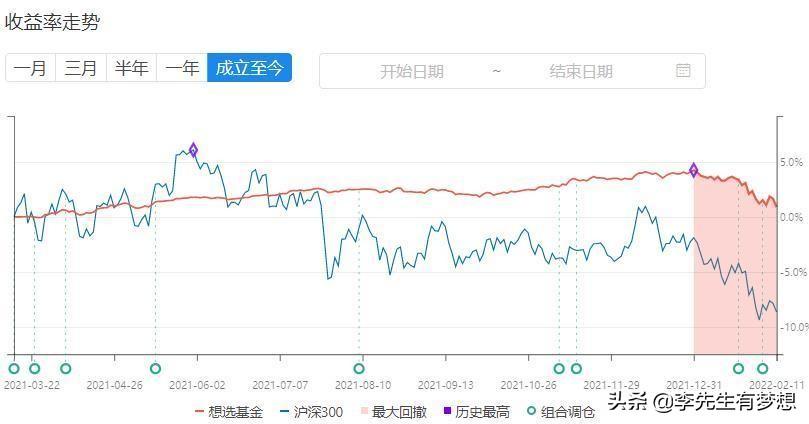Switch to 半年 time range
Image resolution: width=809 pixels, height=424 pixels.
tap(131, 68)
